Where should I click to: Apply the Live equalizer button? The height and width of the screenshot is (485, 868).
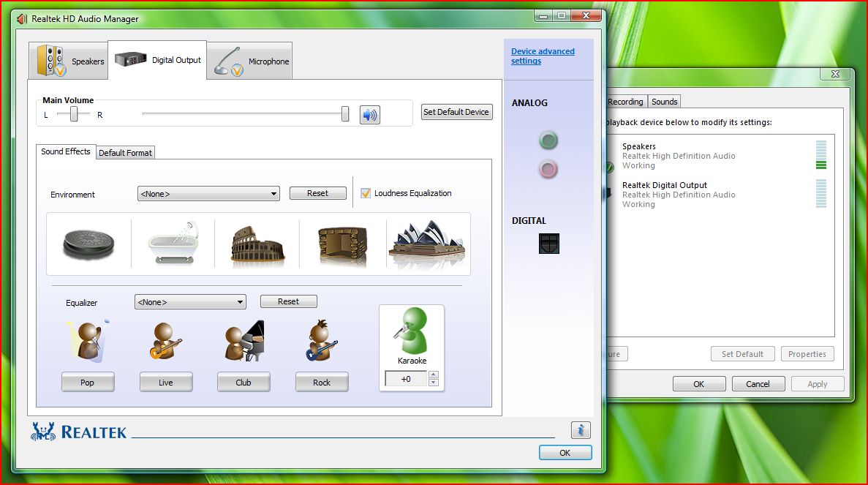pyautogui.click(x=165, y=383)
